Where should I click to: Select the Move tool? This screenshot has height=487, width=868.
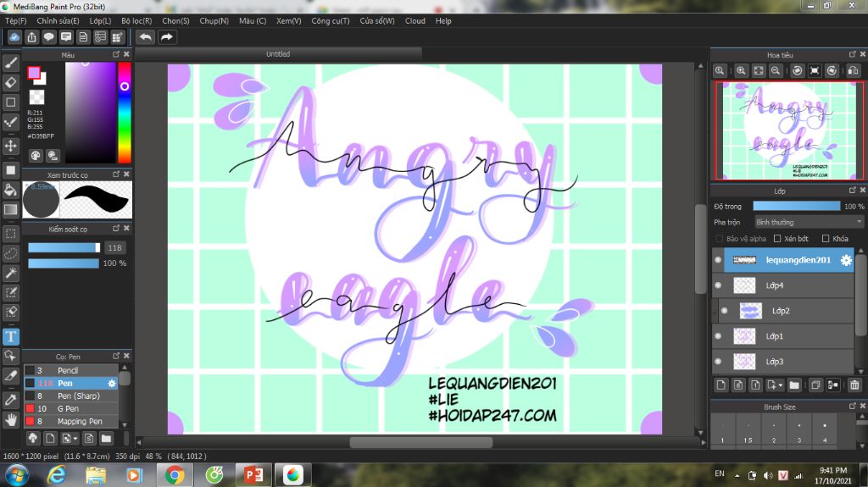[10, 146]
